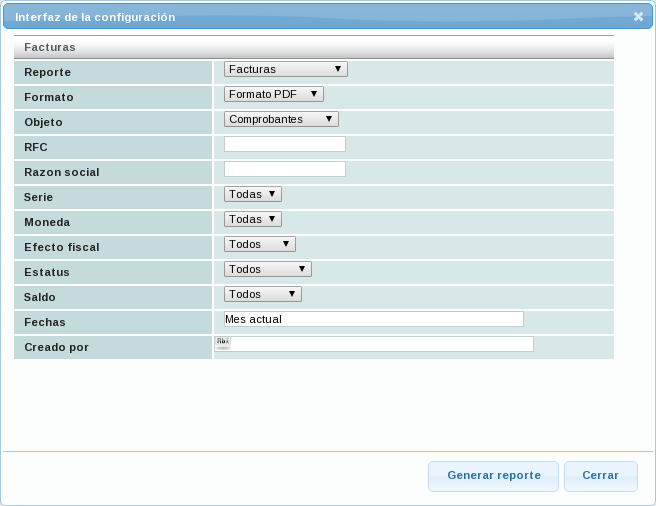Open the Objeto dropdown showing Comprobantes
This screenshot has width=656, height=506.
(281, 119)
